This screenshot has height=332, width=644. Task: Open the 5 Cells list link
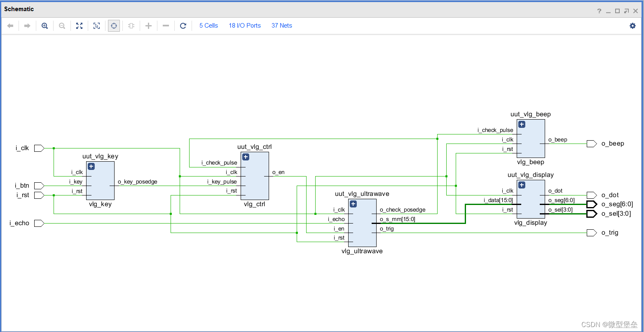208,26
